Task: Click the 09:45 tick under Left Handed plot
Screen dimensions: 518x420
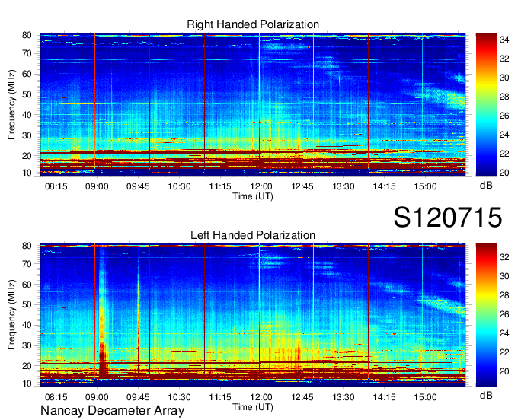Action: tap(138, 397)
